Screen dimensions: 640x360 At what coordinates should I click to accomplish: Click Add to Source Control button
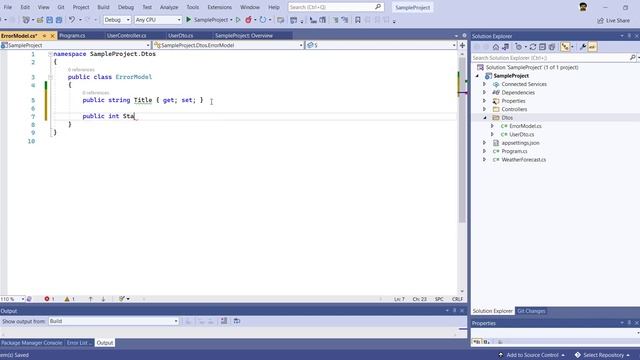pyautogui.click(x=532, y=355)
